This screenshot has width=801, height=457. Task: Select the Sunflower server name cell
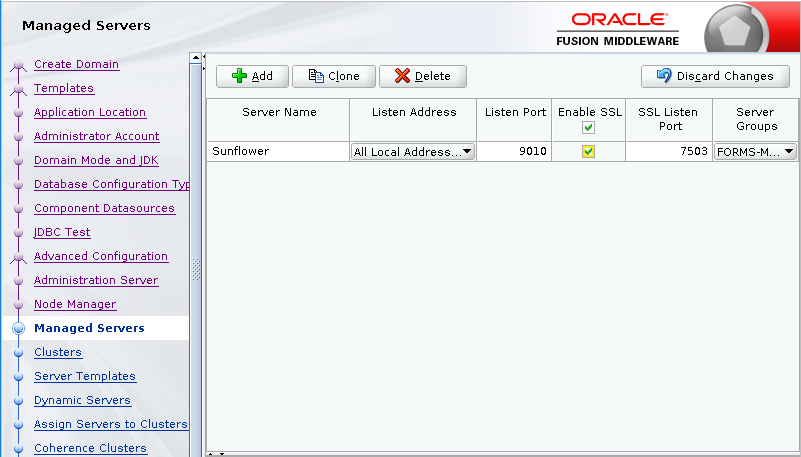click(x=277, y=152)
